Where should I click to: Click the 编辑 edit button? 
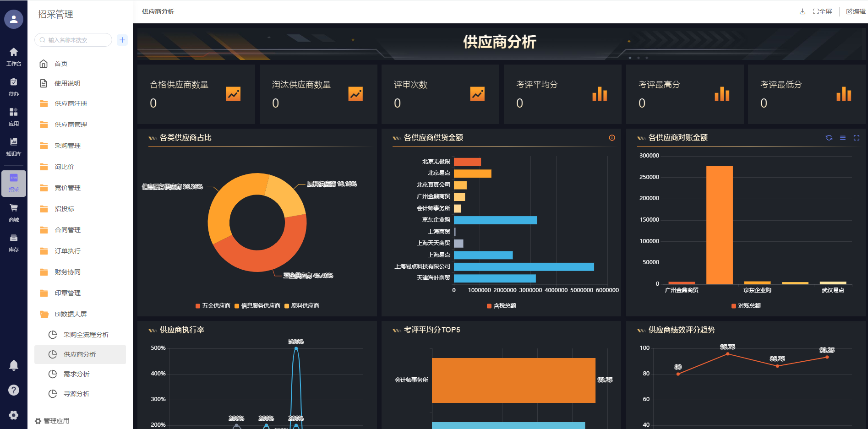855,11
